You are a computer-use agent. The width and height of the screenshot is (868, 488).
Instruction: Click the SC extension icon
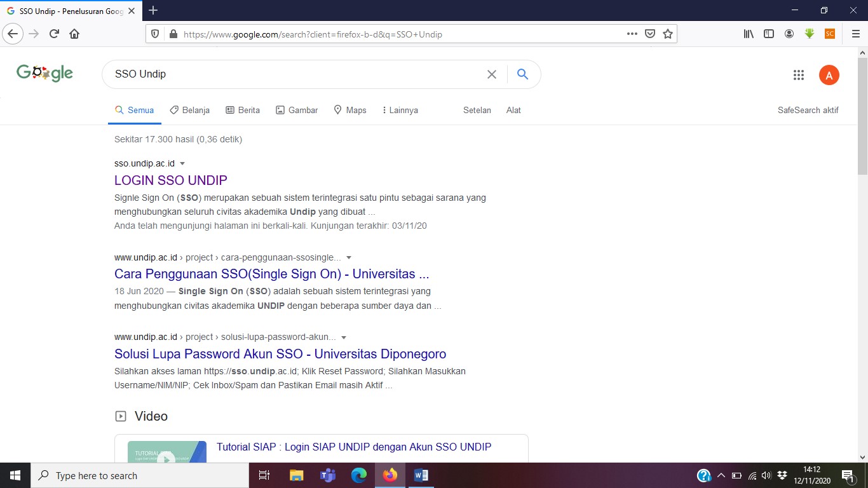click(x=829, y=33)
